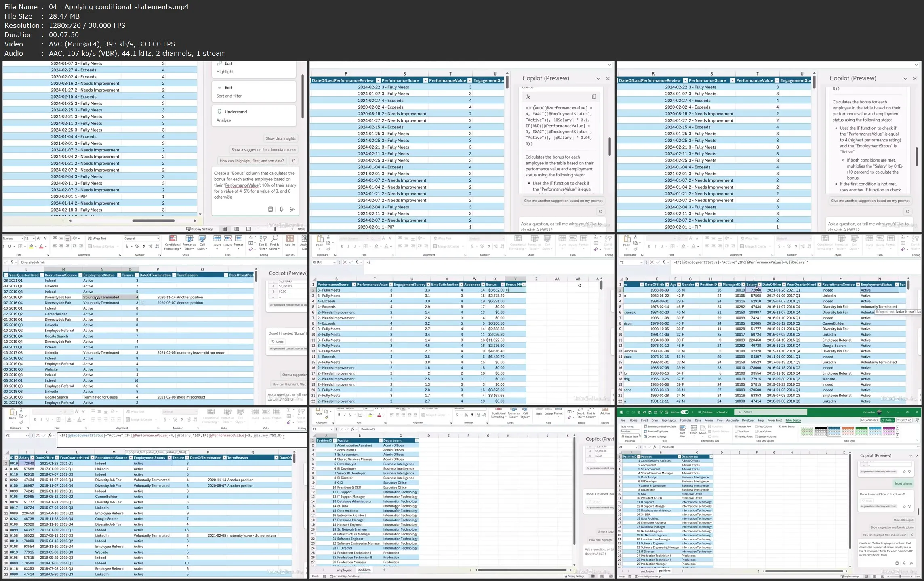Click the lightbulb icon in the title bar near Enrique Ruiz
The image size is (924, 581).
888,412
